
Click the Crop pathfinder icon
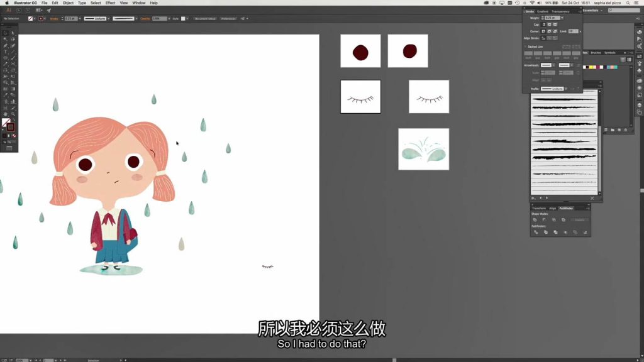[565, 233]
